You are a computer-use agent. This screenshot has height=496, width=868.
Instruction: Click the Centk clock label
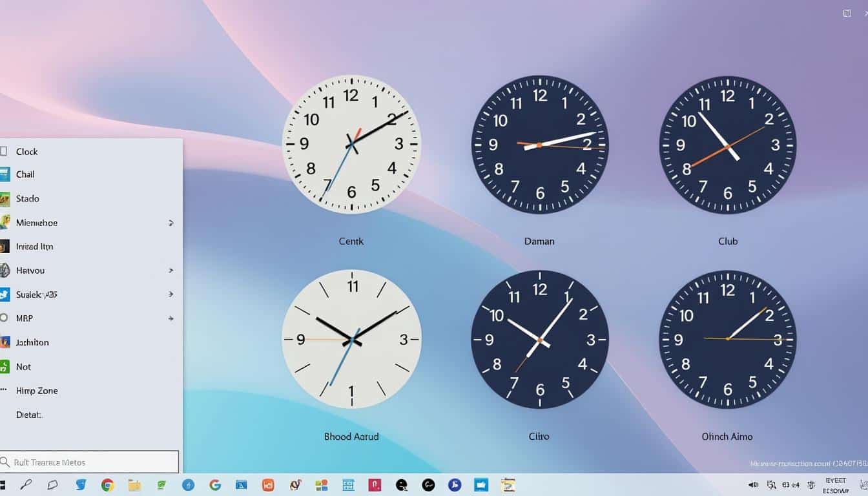click(x=351, y=241)
